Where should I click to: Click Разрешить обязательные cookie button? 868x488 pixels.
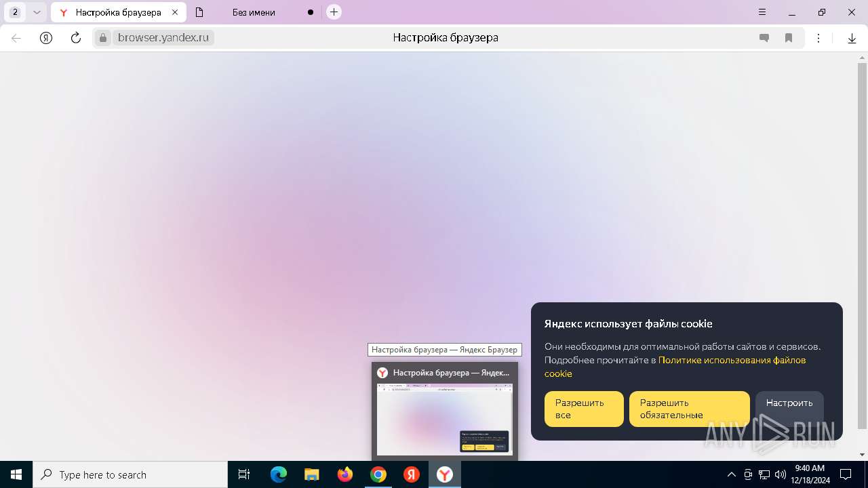coord(690,409)
